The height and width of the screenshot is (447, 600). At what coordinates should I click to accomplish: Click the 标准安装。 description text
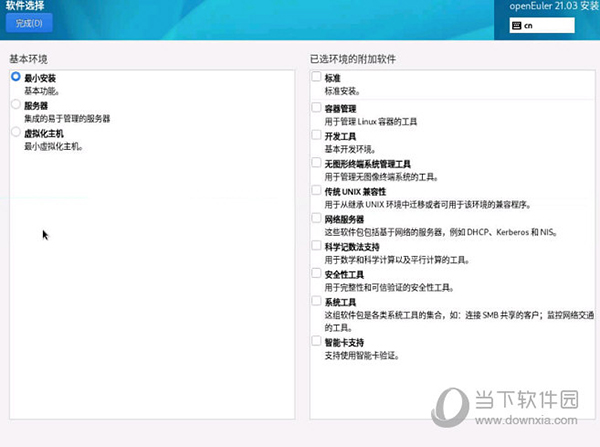342,91
